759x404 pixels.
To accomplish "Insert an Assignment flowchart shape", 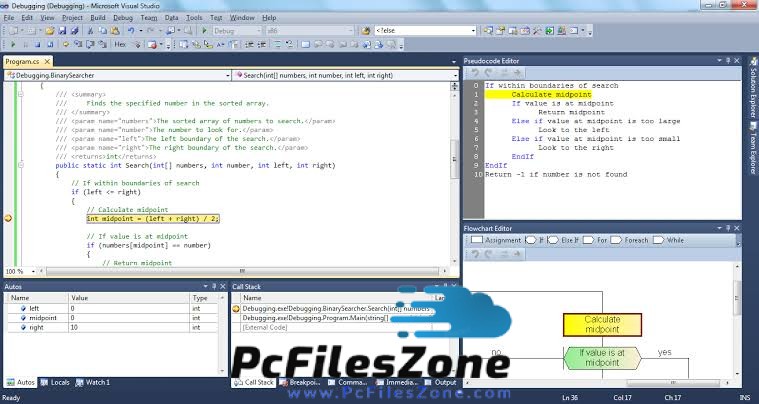I will click(x=500, y=241).
